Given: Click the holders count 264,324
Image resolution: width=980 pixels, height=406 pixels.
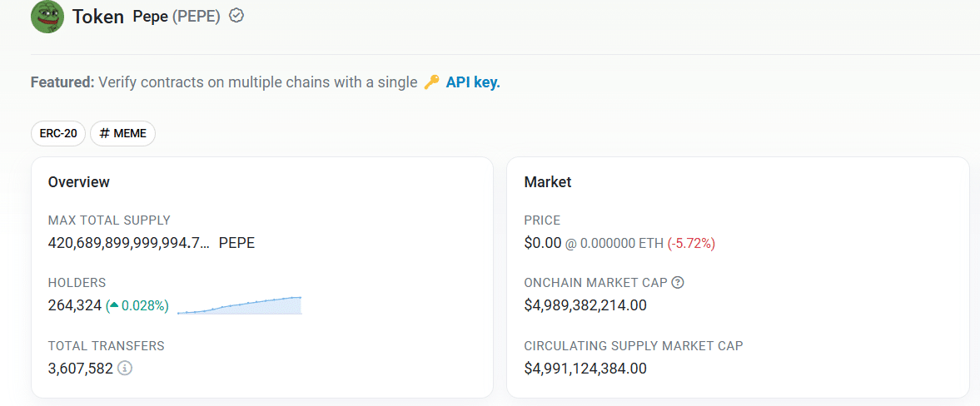Looking at the screenshot, I should (75, 305).
